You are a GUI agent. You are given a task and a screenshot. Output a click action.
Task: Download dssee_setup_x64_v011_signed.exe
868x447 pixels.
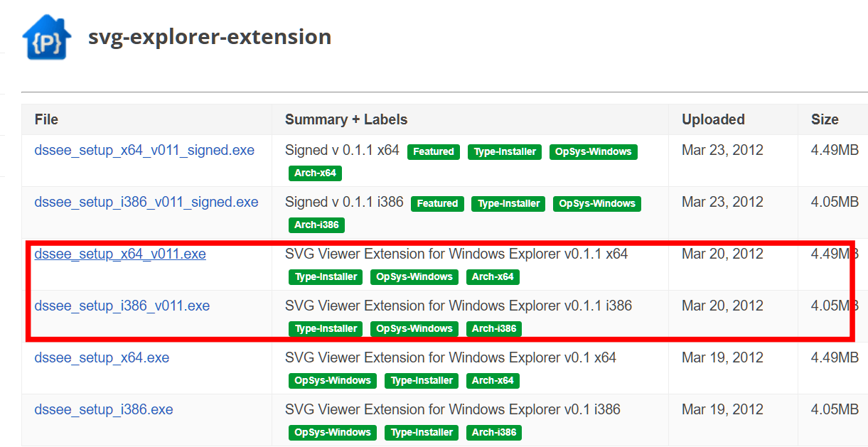(x=144, y=151)
